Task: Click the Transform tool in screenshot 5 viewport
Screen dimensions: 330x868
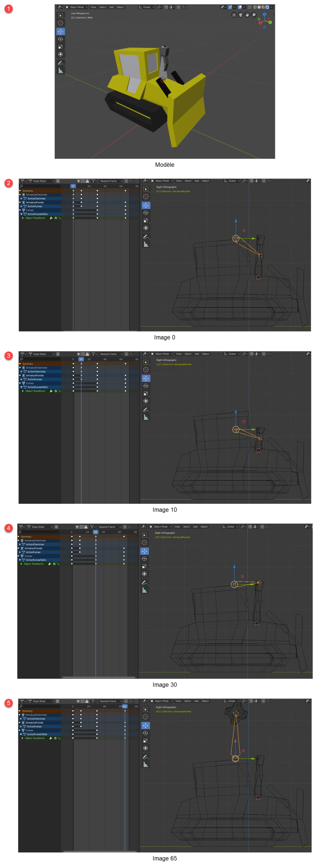Action: (x=145, y=748)
